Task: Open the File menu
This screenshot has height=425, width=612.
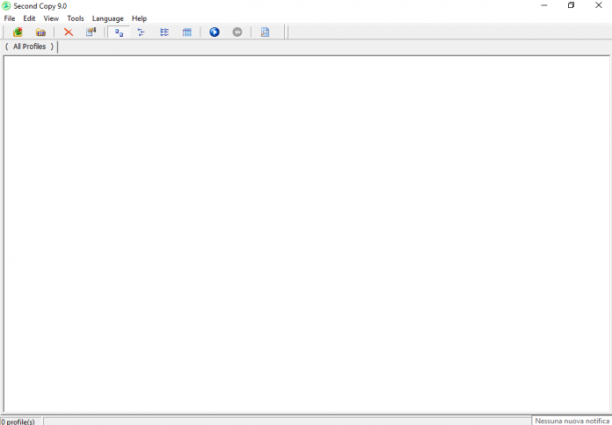Action: tap(9, 18)
